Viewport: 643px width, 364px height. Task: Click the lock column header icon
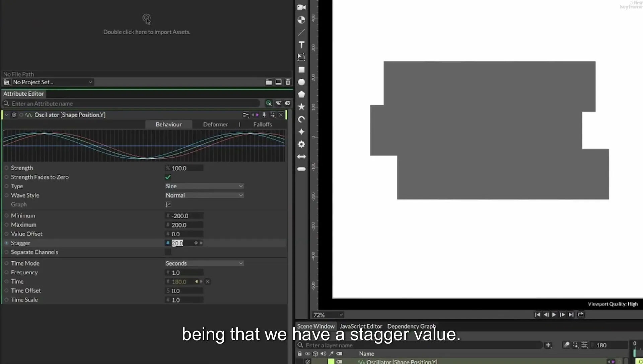pyautogui.click(x=300, y=354)
